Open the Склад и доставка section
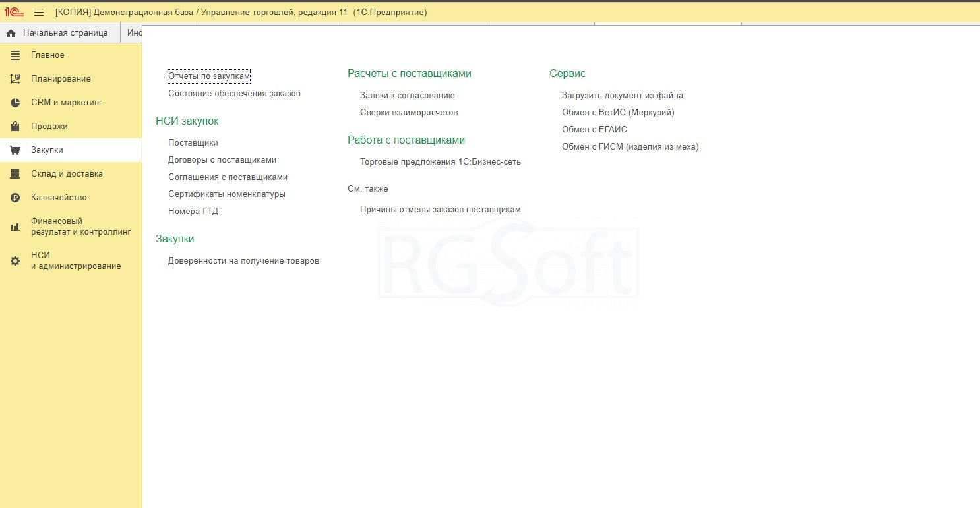980x508 pixels. point(71,174)
